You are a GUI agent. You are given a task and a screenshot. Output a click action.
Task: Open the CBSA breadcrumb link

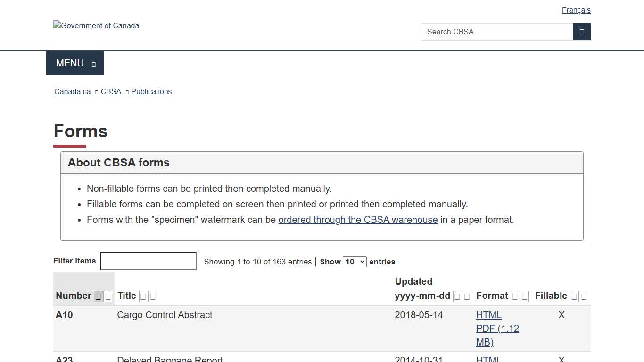click(x=111, y=91)
